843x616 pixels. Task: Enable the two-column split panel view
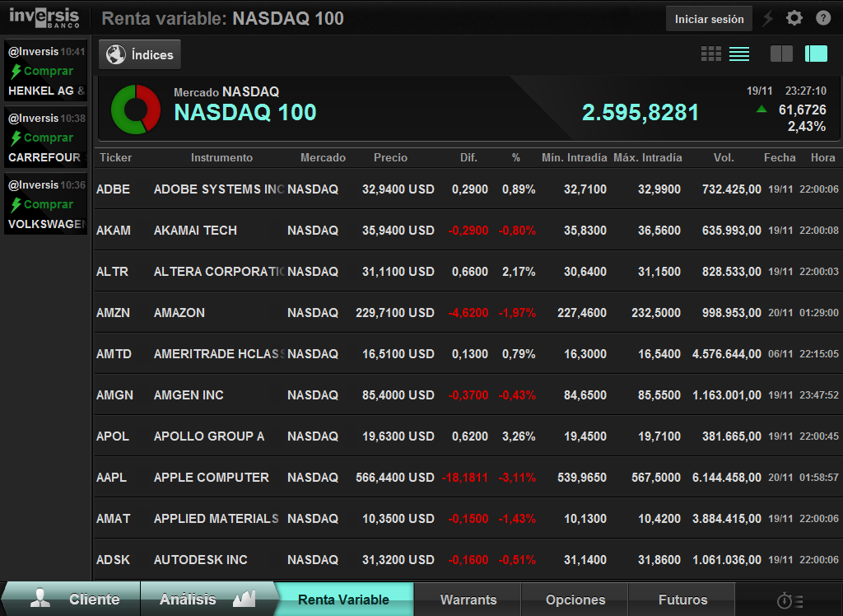click(x=781, y=54)
